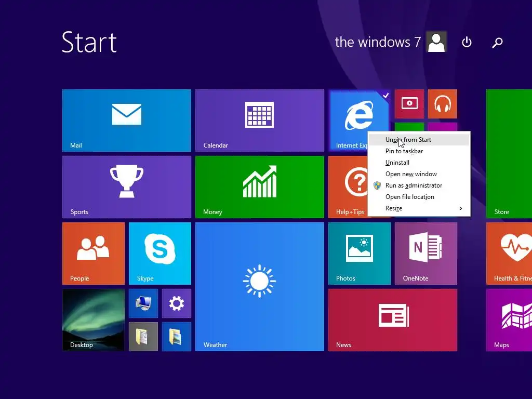The width and height of the screenshot is (532, 399).
Task: Open the This PC computer tile
Action: (143, 303)
